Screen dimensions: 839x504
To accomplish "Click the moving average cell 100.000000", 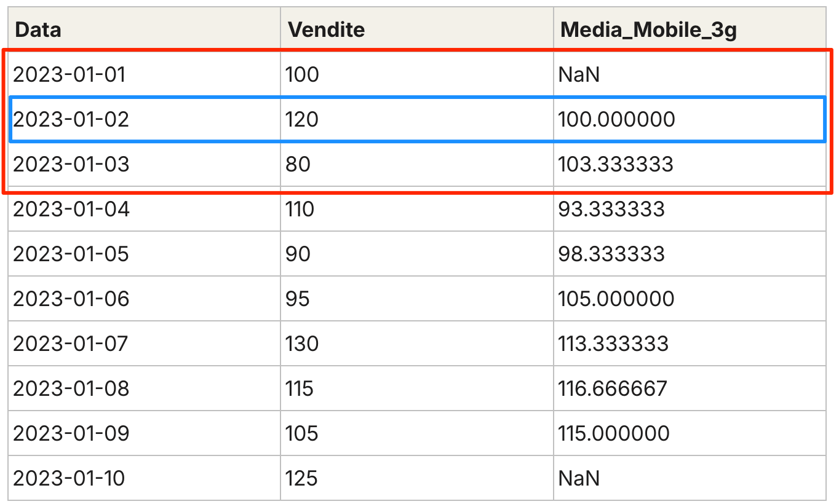I will click(616, 119).
